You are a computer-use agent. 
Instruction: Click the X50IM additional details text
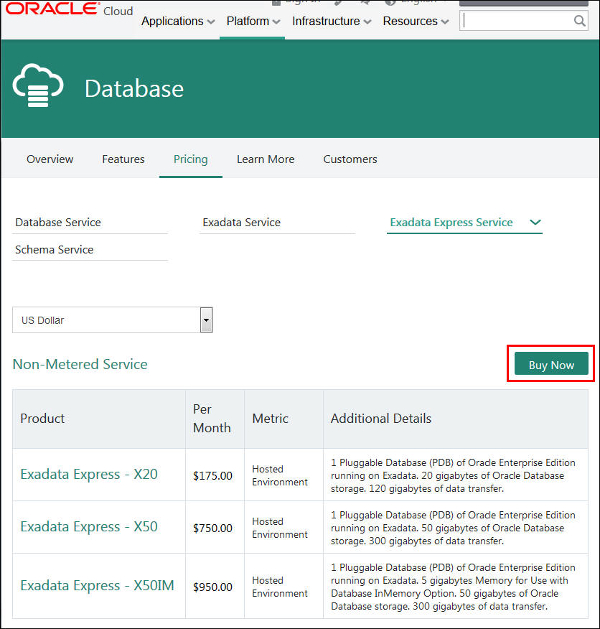click(453, 587)
